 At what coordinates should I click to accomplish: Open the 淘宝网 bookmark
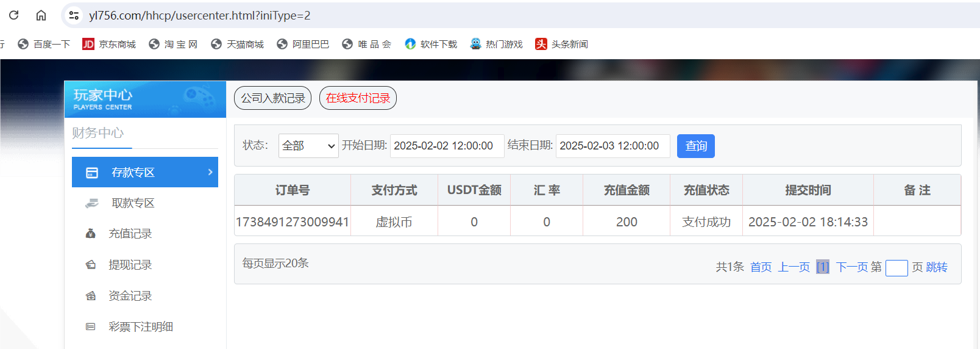coord(173,44)
